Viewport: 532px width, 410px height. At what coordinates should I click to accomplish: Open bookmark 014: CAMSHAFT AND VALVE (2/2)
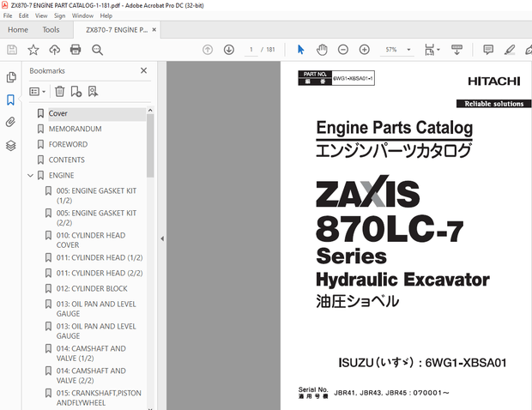[91, 376]
